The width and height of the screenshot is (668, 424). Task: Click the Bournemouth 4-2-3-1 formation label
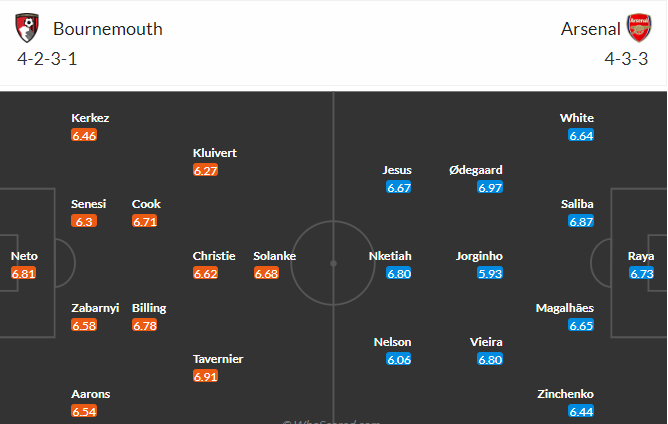[x=47, y=59]
